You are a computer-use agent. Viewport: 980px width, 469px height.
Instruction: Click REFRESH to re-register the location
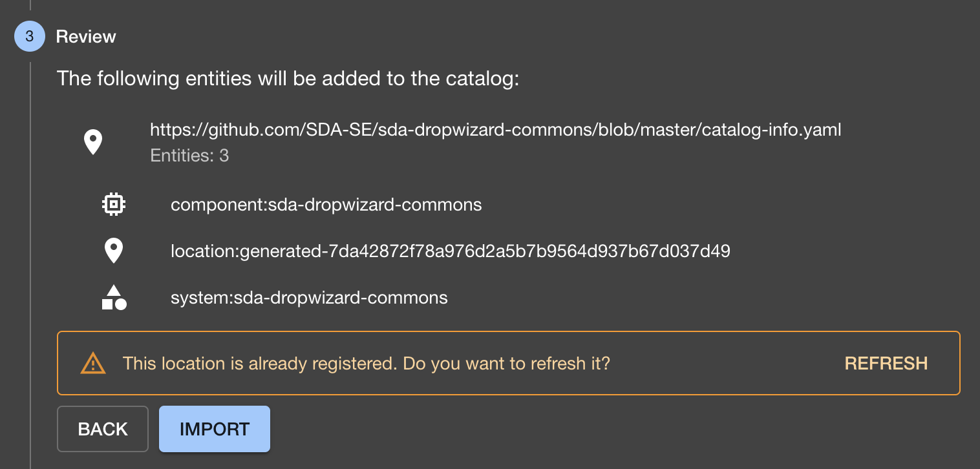886,363
